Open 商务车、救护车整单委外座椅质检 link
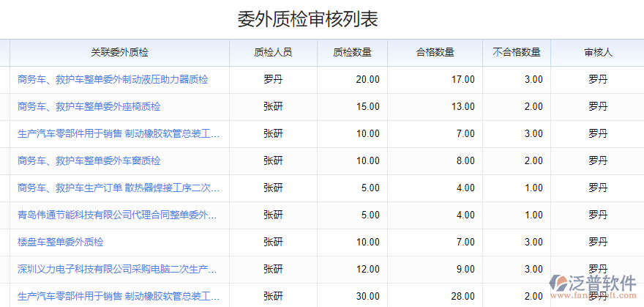 pos(89,106)
